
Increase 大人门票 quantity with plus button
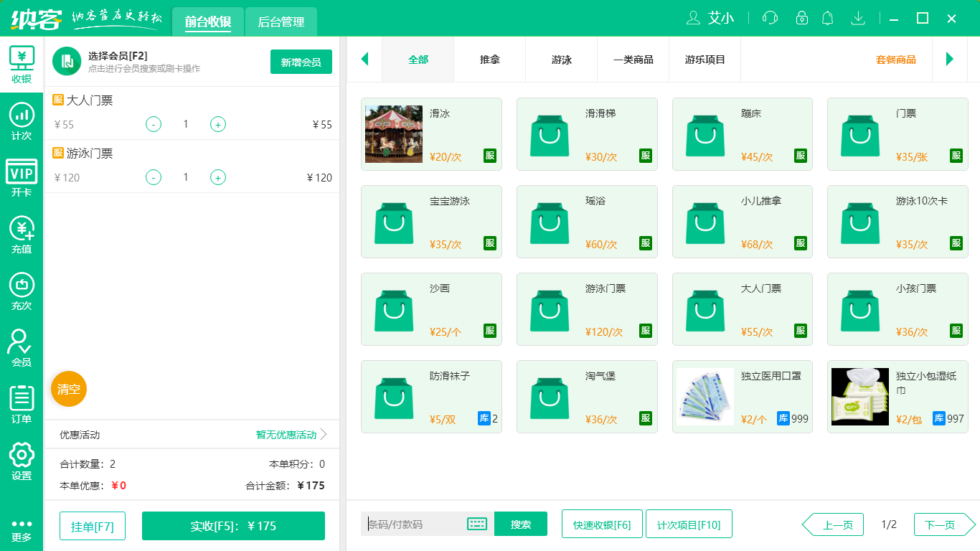tap(217, 123)
